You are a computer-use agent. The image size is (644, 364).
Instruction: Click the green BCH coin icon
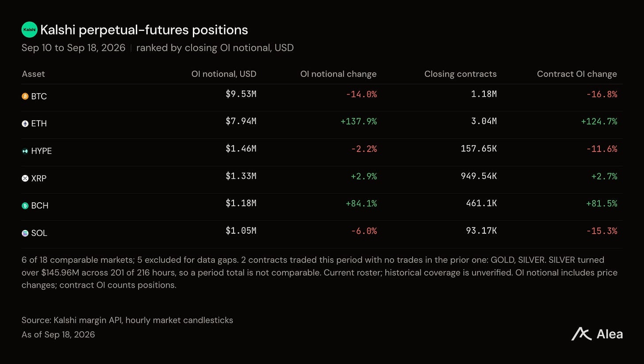click(x=25, y=206)
